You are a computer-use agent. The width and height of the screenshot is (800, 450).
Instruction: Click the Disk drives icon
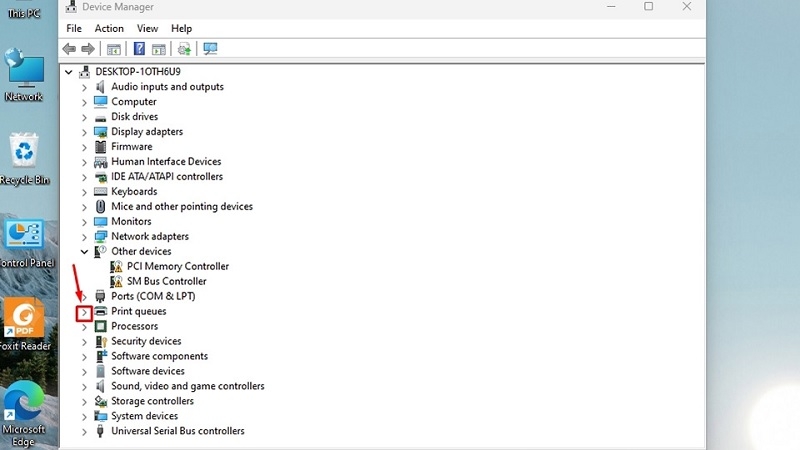click(x=101, y=118)
